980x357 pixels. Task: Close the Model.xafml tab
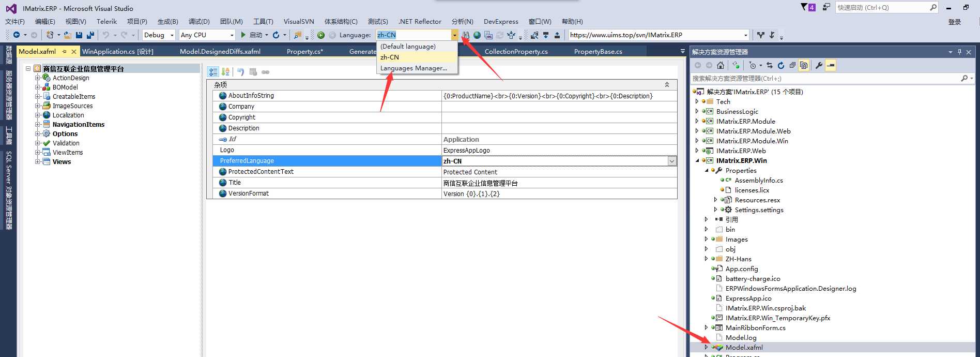74,51
